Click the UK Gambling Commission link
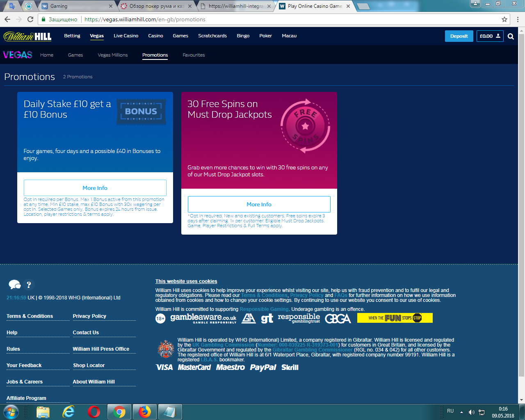The height and width of the screenshot is (420, 525). 223,345
